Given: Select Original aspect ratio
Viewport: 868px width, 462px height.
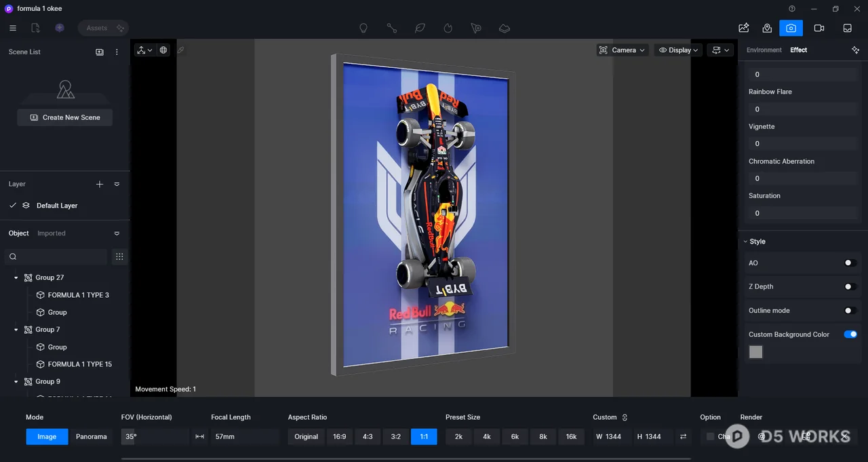Looking at the screenshot, I should pos(306,437).
